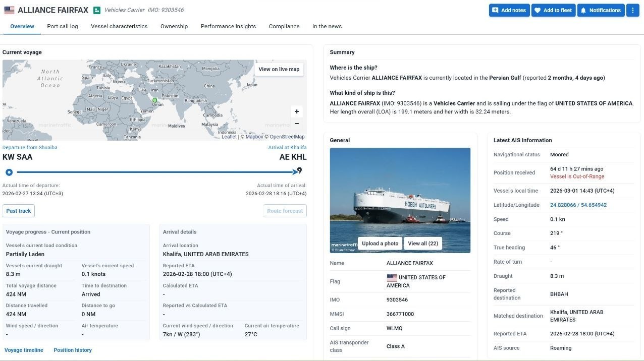
Task: Click the Add notes button
Action: [509, 10]
